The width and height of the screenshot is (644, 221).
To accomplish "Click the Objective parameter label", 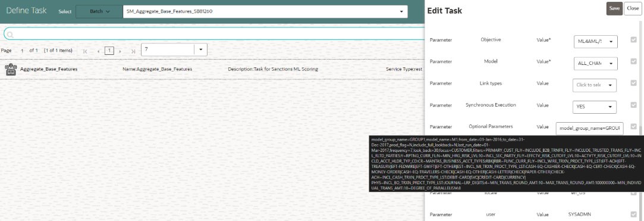I will pyautogui.click(x=491, y=40).
